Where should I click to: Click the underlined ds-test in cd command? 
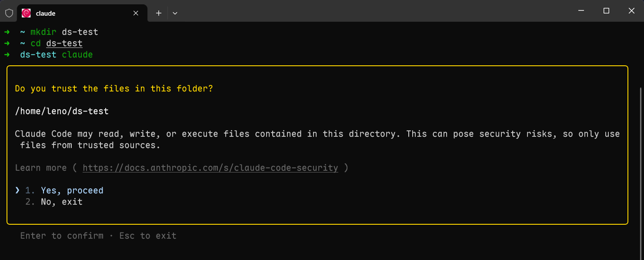(x=64, y=44)
